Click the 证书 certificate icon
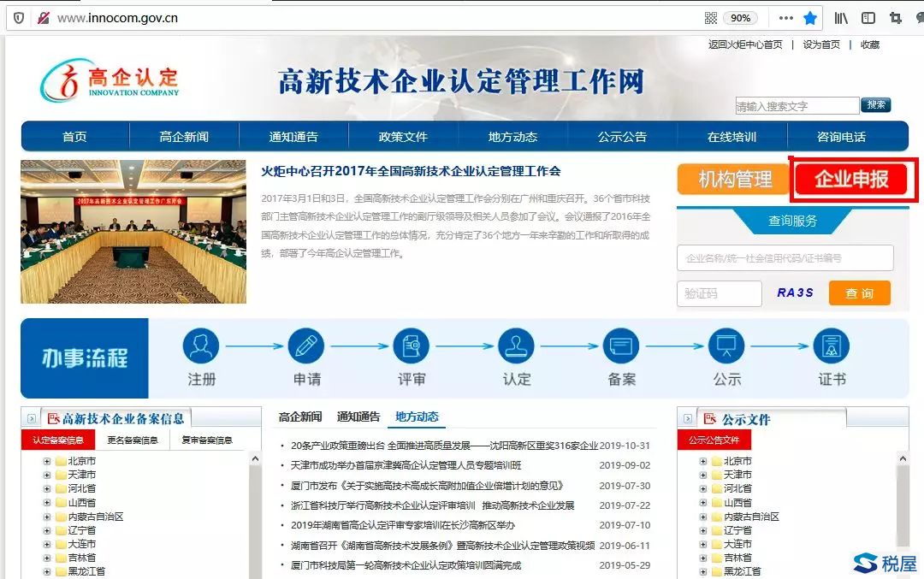 [x=831, y=349]
